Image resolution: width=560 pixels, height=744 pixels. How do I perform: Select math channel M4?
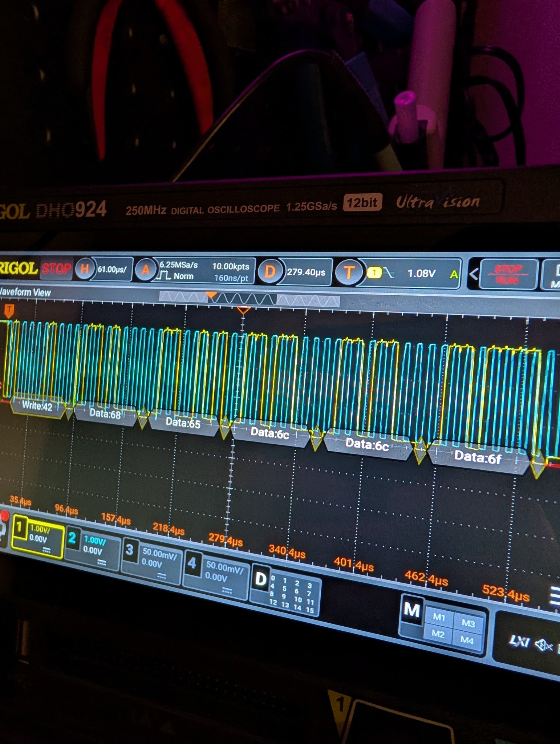point(467,640)
